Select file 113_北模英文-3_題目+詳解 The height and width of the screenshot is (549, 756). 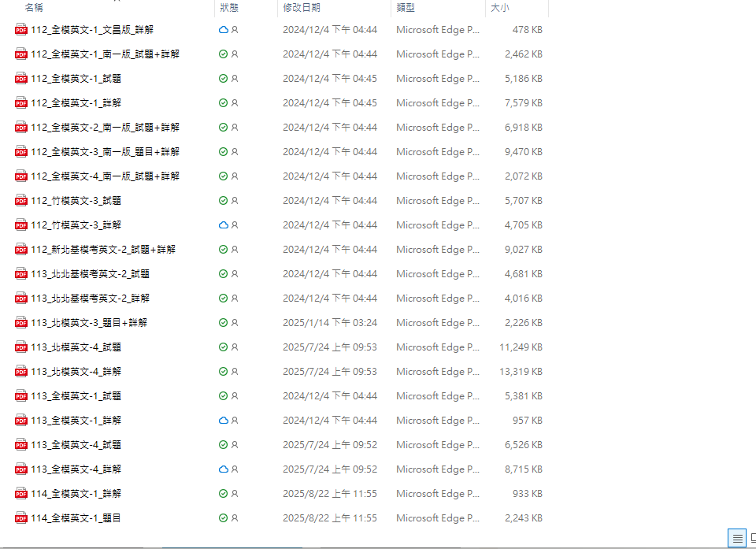89,323
